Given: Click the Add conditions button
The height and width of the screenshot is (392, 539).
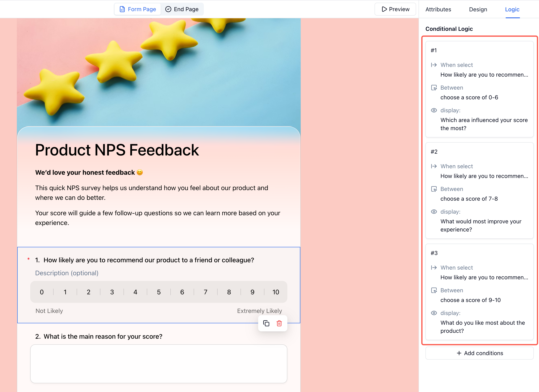Looking at the screenshot, I should [x=480, y=353].
